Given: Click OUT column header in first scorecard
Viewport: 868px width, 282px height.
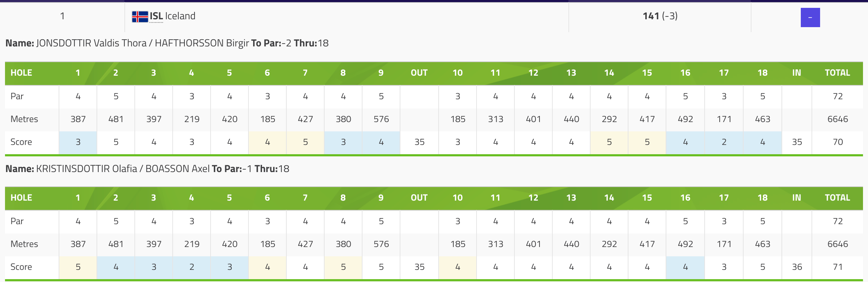Looking at the screenshot, I should [x=419, y=73].
